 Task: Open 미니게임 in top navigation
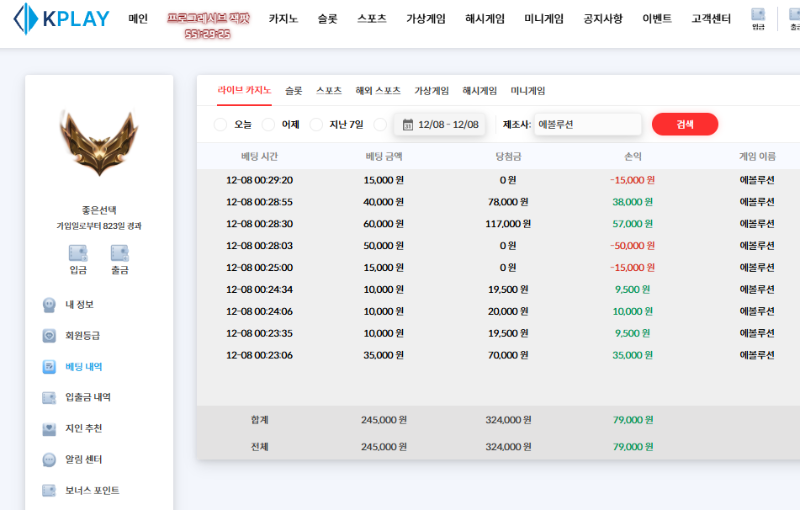point(544,19)
